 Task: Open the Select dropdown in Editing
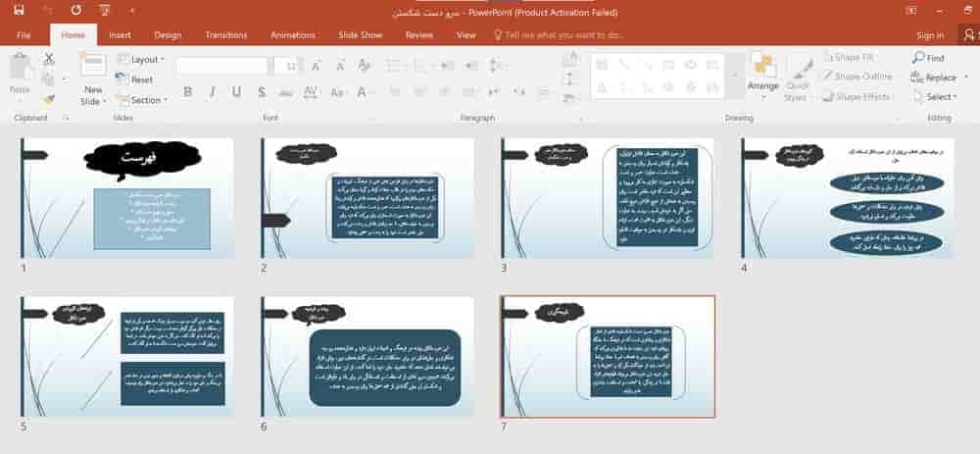point(936,97)
